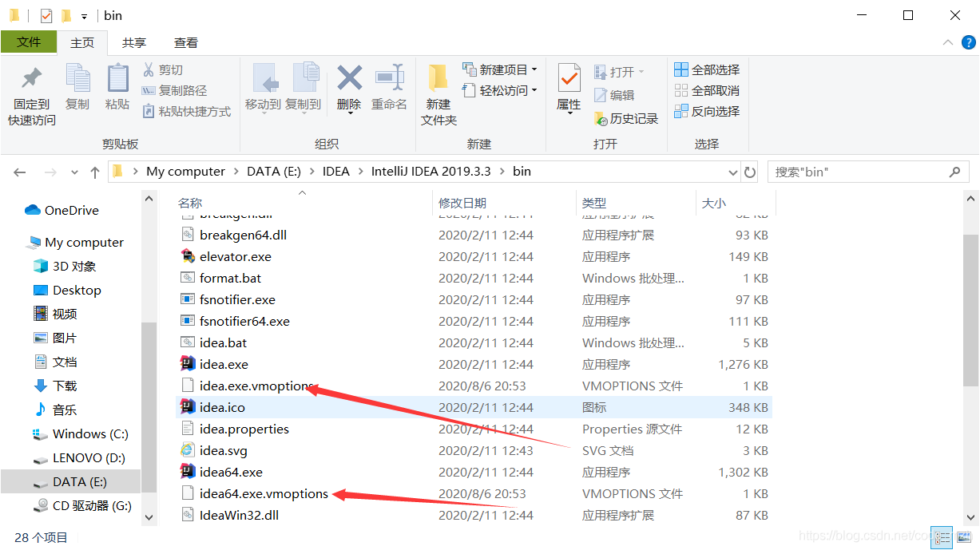
Task: Click the Copy (复制) ribbon icon
Action: (77, 78)
